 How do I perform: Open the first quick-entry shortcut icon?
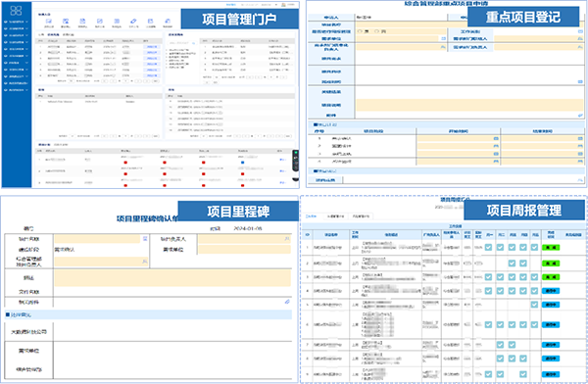click(x=48, y=22)
